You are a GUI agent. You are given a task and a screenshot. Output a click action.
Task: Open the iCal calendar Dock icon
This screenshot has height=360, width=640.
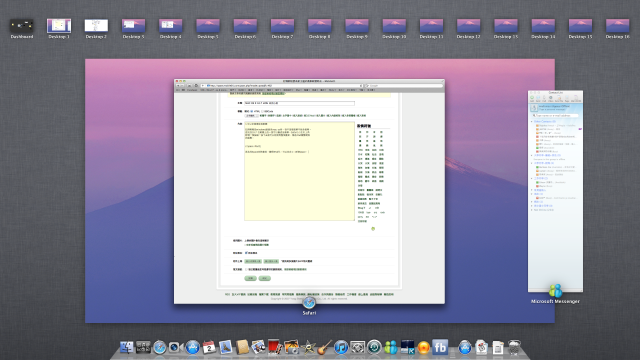209,347
